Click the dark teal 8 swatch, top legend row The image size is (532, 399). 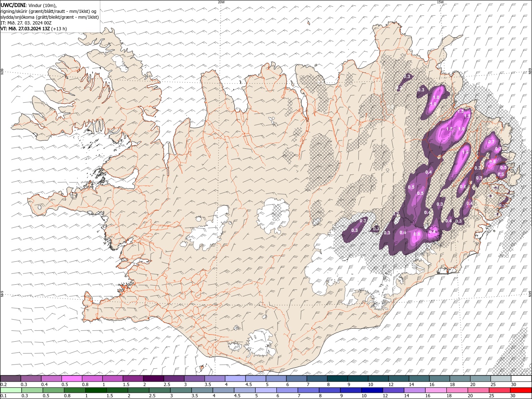click(337, 379)
